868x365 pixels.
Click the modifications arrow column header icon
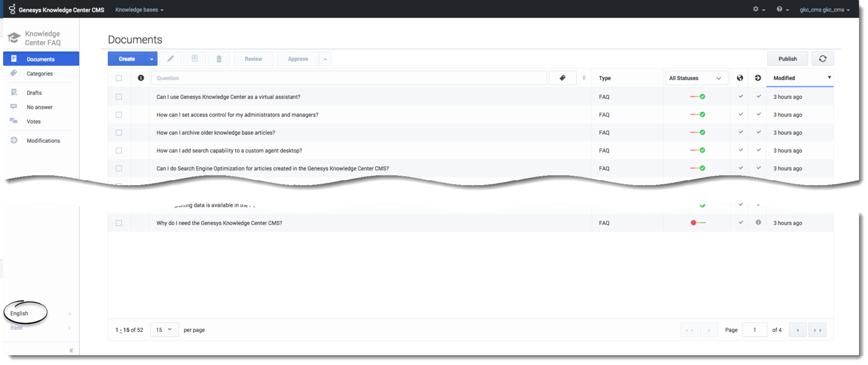[x=758, y=78]
